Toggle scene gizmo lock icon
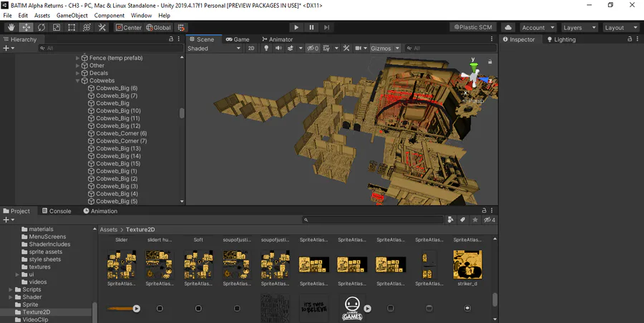The width and height of the screenshot is (644, 323). [490, 62]
